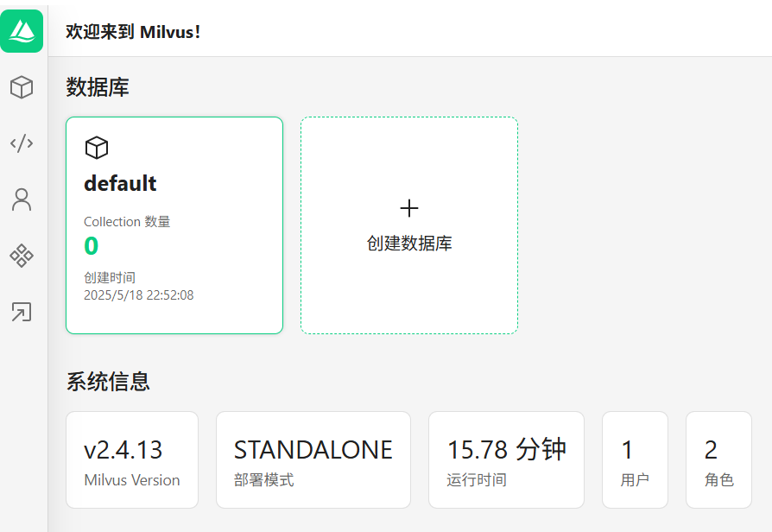Open the code playground icon in the sidebar
This screenshot has height=532, width=772.
click(x=22, y=143)
